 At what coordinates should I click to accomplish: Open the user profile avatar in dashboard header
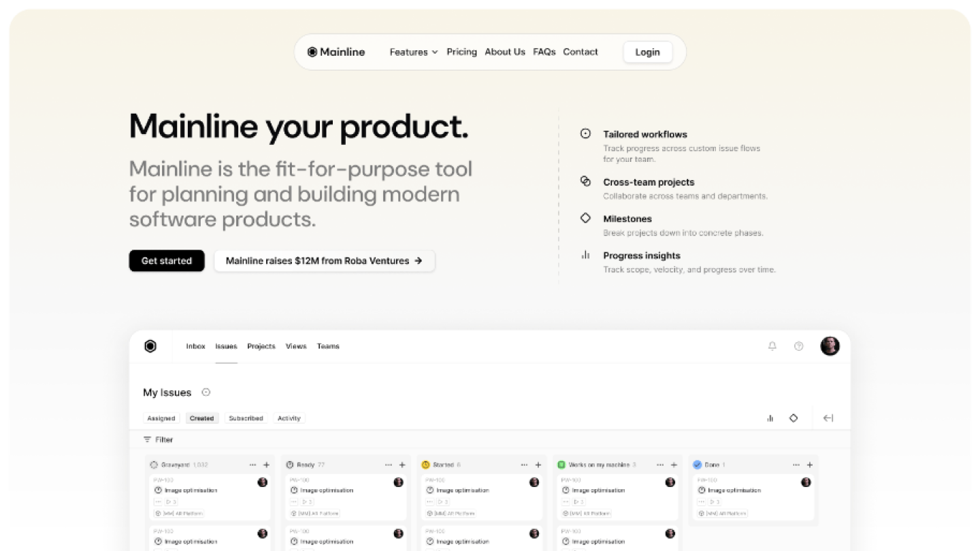pos(830,346)
